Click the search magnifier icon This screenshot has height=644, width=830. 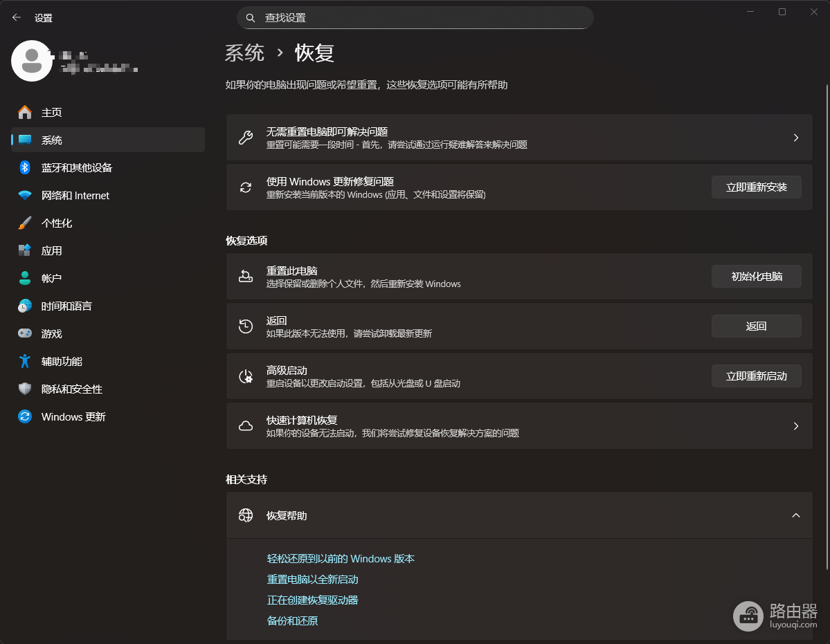[251, 18]
